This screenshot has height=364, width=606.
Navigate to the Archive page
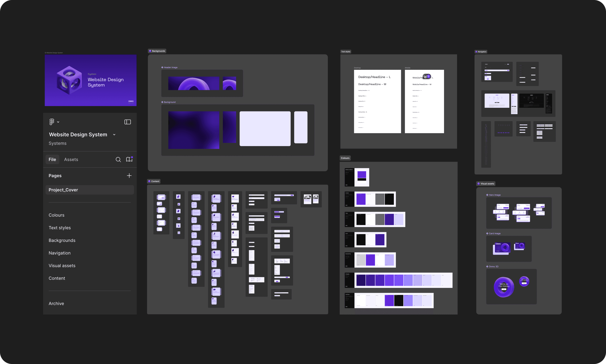click(x=56, y=303)
